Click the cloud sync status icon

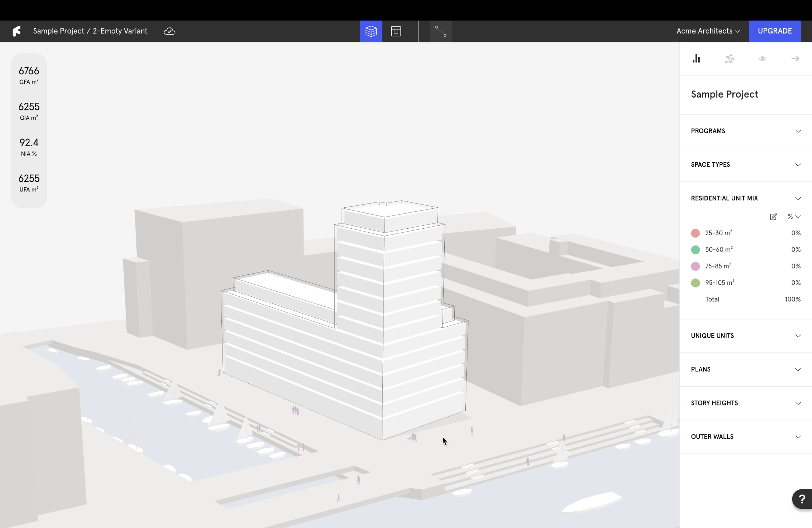coord(169,31)
